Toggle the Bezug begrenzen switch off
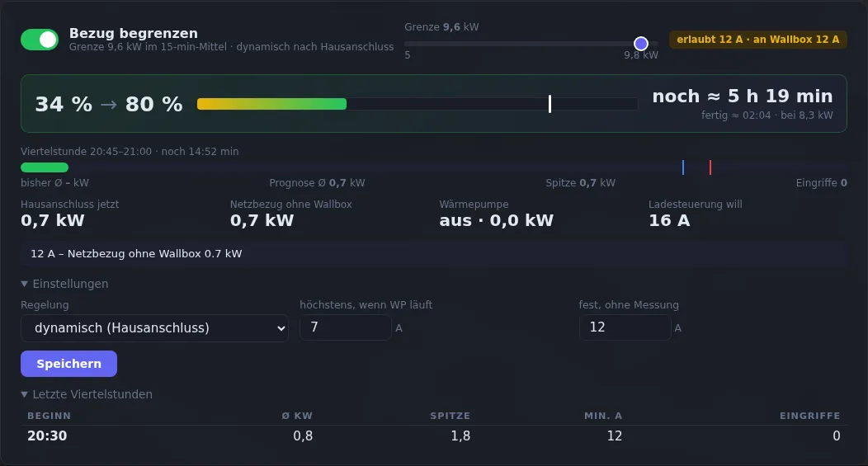The width and height of the screenshot is (868, 466). click(x=40, y=40)
